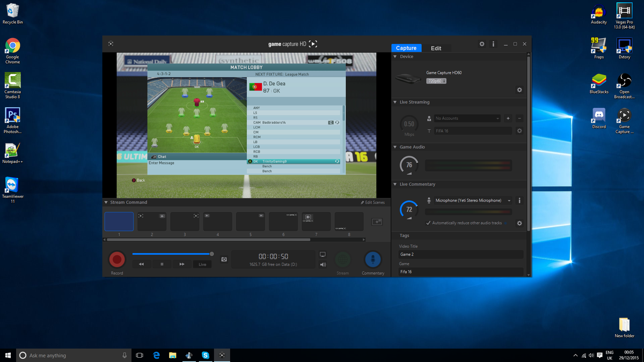Start recording with the red Record button

117,260
